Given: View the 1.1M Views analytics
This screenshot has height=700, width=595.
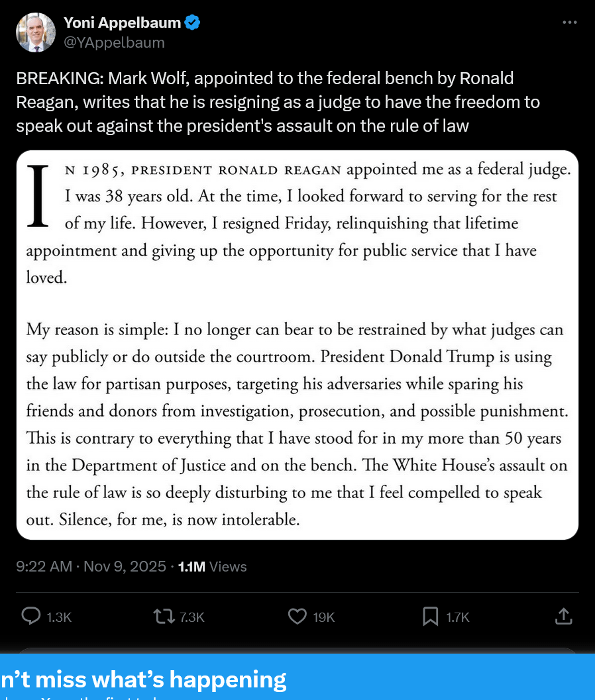Looking at the screenshot, I should 213,567.
